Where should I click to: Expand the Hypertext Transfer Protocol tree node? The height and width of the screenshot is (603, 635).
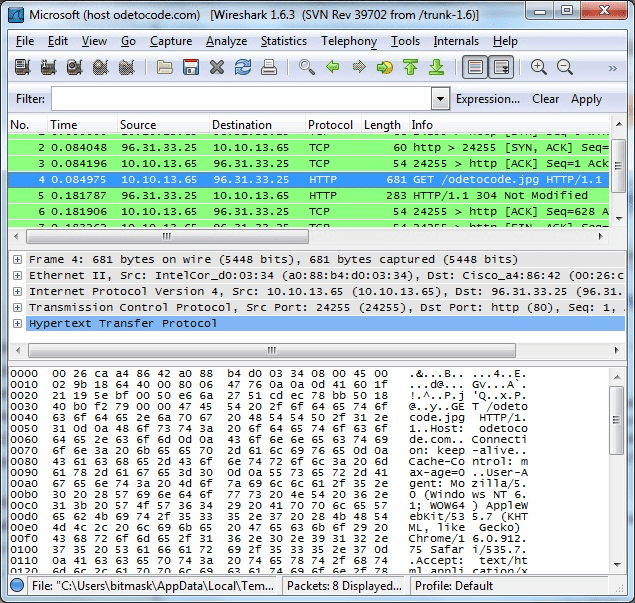pos(18,324)
